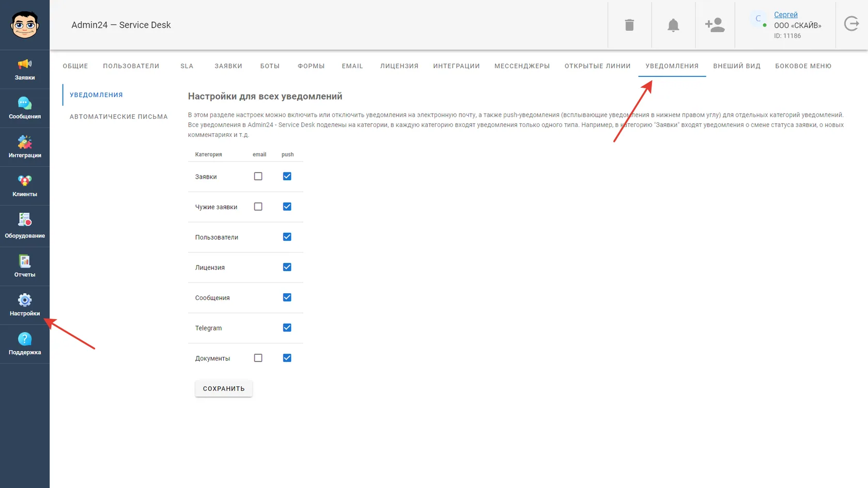Disable push notifications for Заявки
This screenshot has height=488, width=868.
coord(287,177)
